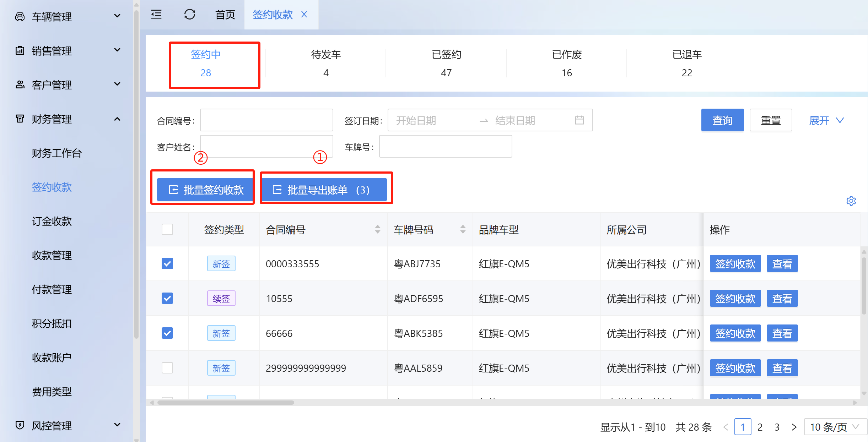Open table column settings gear icon
This screenshot has height=442, width=868.
851,201
